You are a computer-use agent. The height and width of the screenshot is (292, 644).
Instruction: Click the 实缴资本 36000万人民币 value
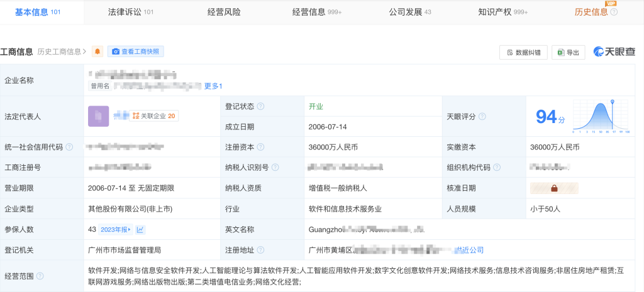[x=555, y=147]
